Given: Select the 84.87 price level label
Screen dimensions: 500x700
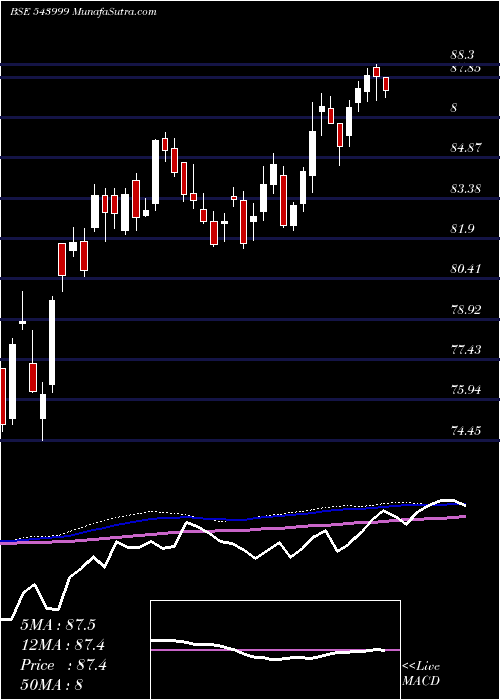Looking at the screenshot, I should click(x=467, y=148).
